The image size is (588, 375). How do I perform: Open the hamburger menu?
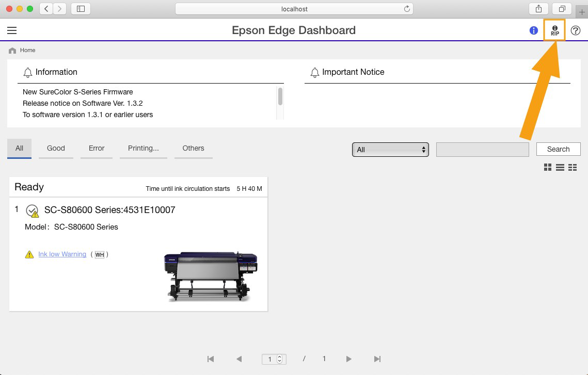[12, 30]
